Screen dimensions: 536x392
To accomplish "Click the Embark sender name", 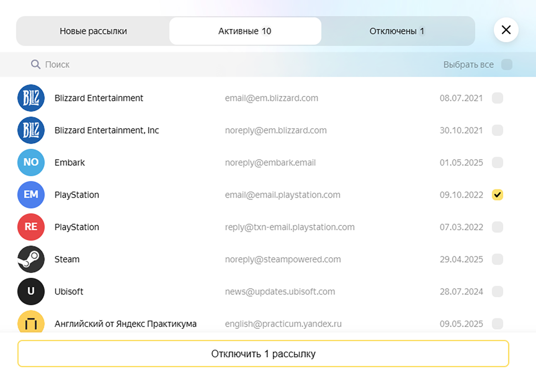I will (69, 163).
